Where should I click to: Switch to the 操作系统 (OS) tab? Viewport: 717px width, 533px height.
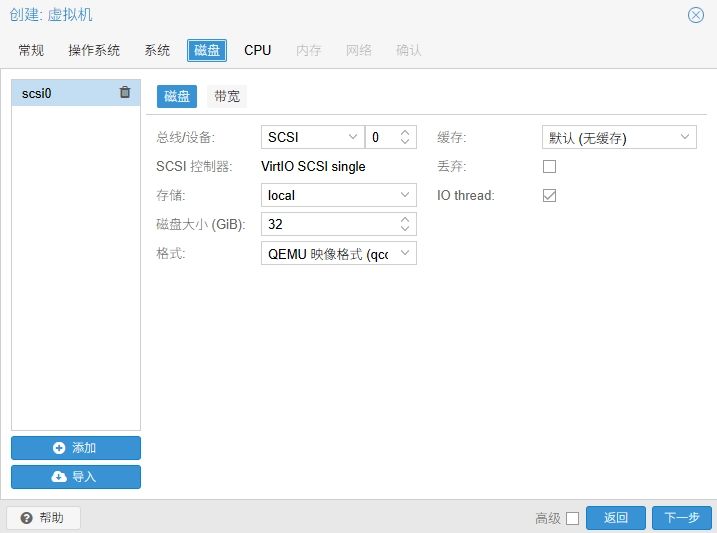[x=94, y=50]
